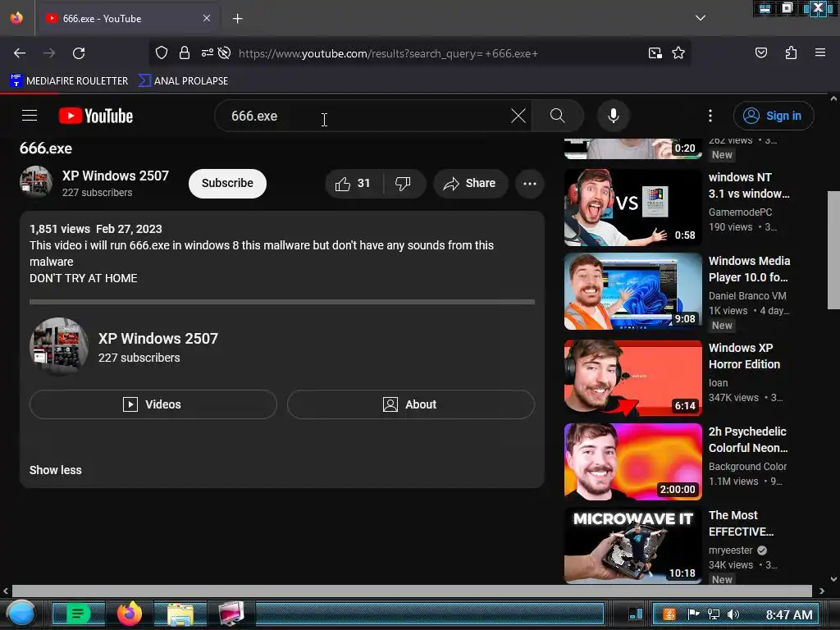
Task: Open the Pocket save icon
Action: 760,52
